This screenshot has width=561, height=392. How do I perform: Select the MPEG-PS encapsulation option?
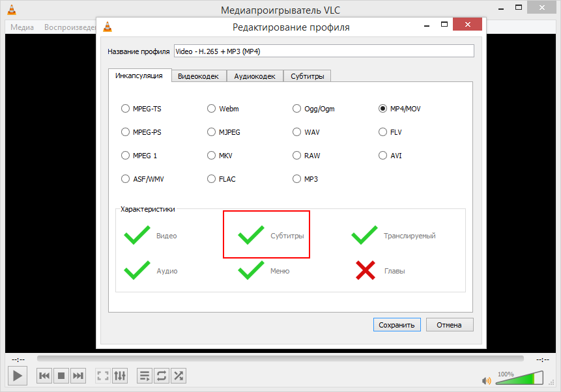click(x=141, y=132)
